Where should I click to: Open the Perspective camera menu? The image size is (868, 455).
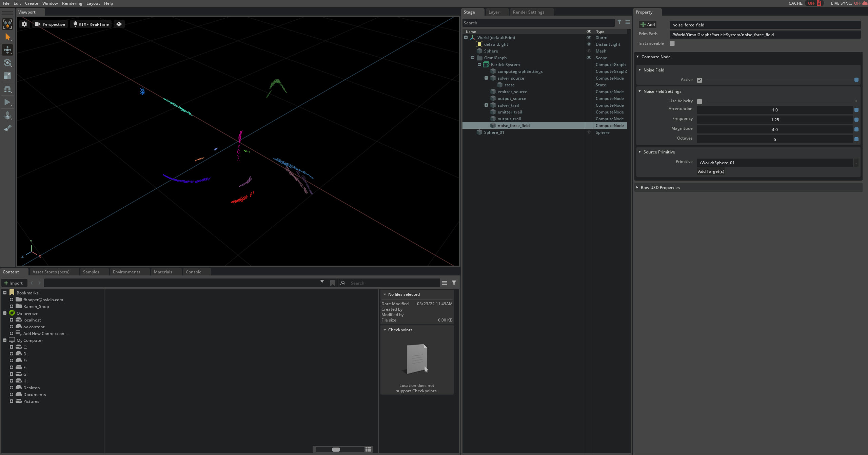[x=50, y=24]
